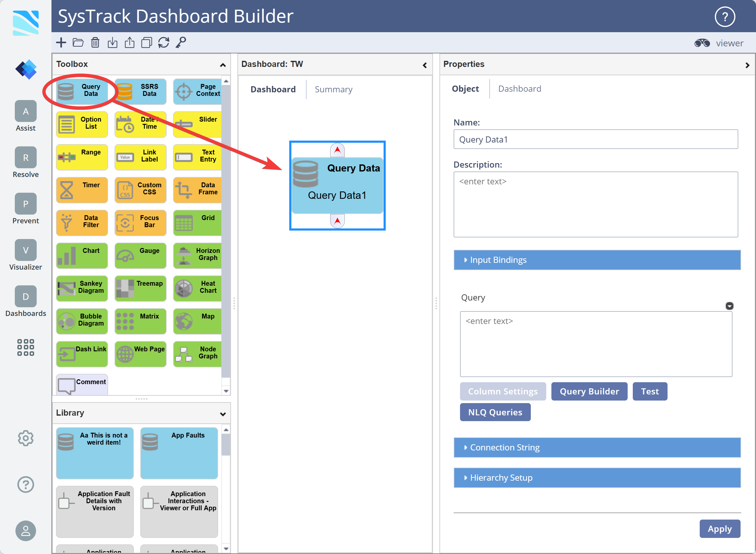Click the plus icon to add dashboard
Image resolution: width=756 pixels, height=554 pixels.
[61, 42]
